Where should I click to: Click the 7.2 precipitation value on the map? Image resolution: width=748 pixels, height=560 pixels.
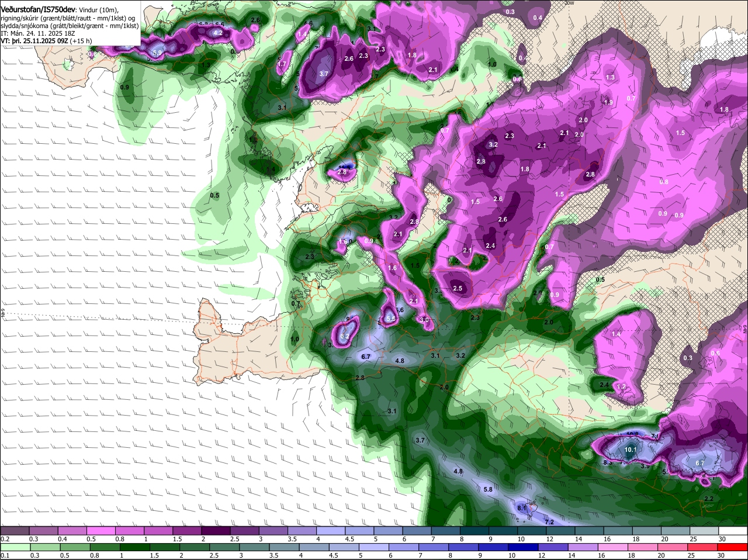(x=549, y=521)
